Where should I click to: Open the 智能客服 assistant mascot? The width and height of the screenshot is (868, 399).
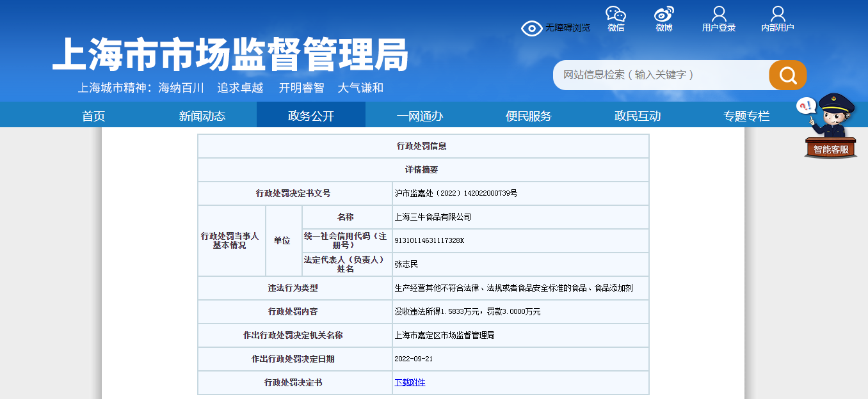pos(830,126)
